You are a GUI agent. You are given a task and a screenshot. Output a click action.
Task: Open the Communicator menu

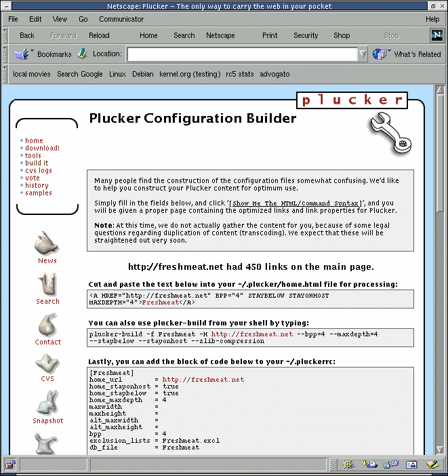pos(121,19)
